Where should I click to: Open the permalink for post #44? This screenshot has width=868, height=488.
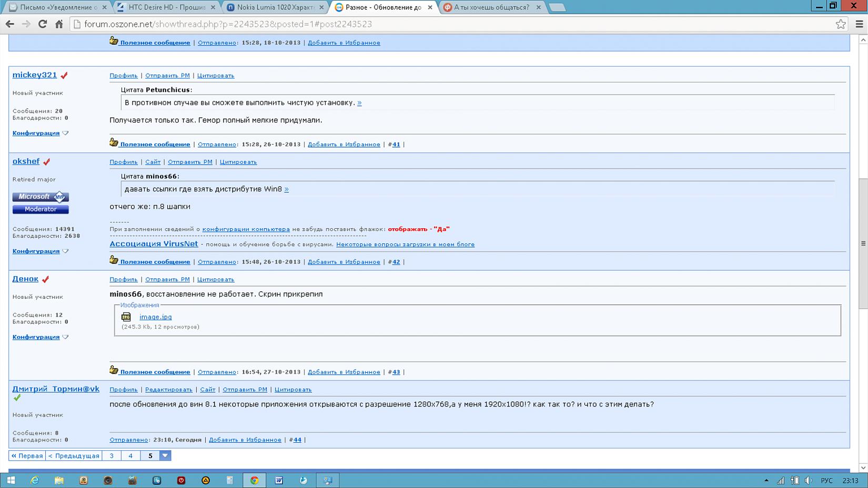297,440
